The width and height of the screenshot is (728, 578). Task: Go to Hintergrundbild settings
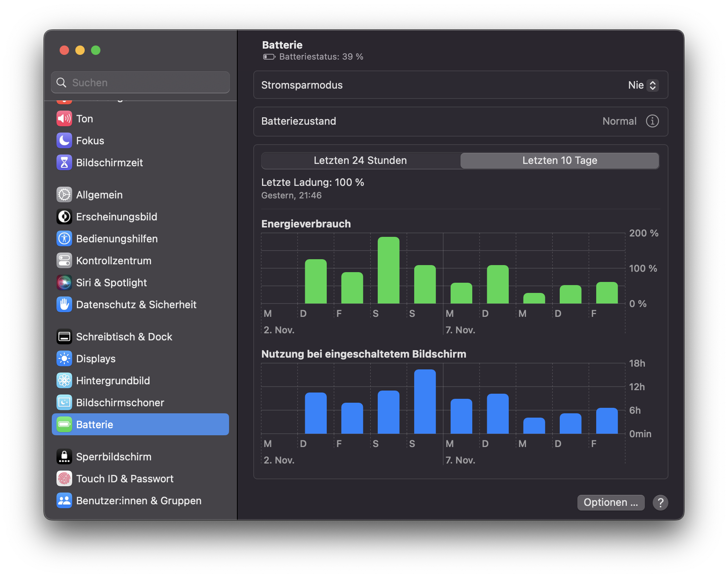(x=140, y=381)
